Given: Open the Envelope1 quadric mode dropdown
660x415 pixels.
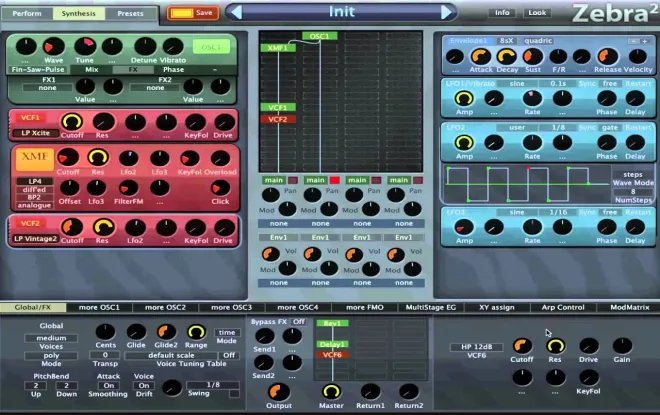Looking at the screenshot, I should click(x=538, y=40).
